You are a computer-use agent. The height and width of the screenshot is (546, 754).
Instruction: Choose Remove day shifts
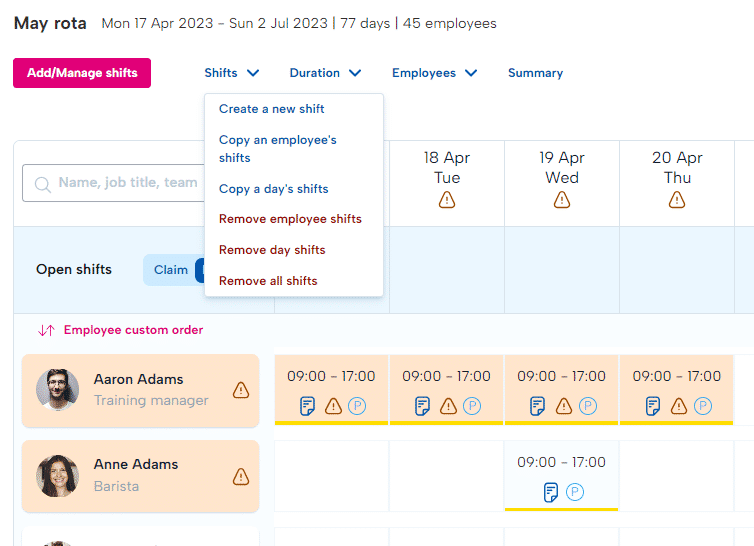tap(272, 250)
